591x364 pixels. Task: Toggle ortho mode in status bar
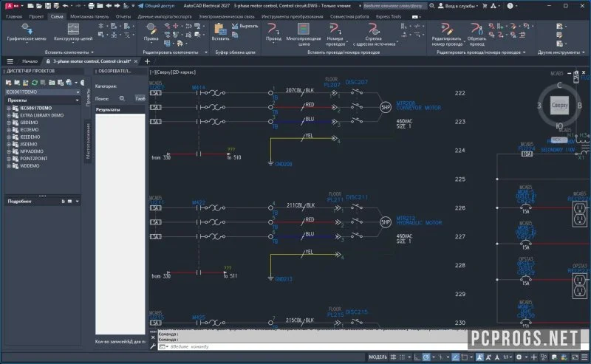pyautogui.click(x=417, y=357)
